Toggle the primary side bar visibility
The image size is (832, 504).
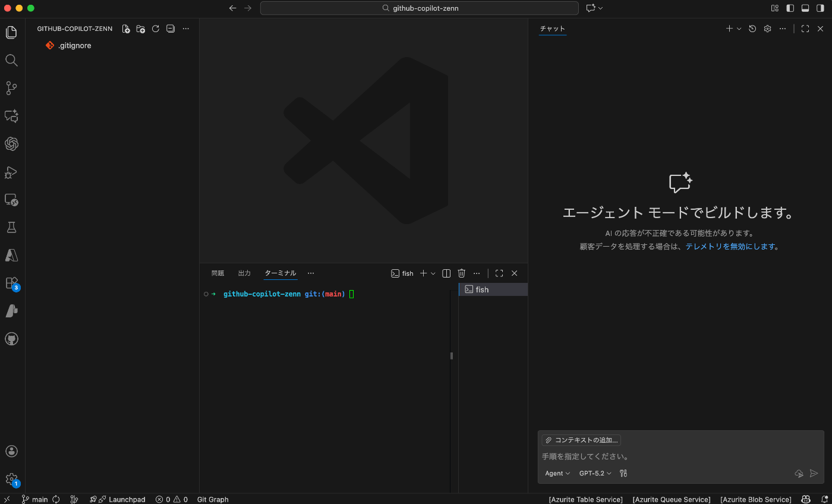790,8
